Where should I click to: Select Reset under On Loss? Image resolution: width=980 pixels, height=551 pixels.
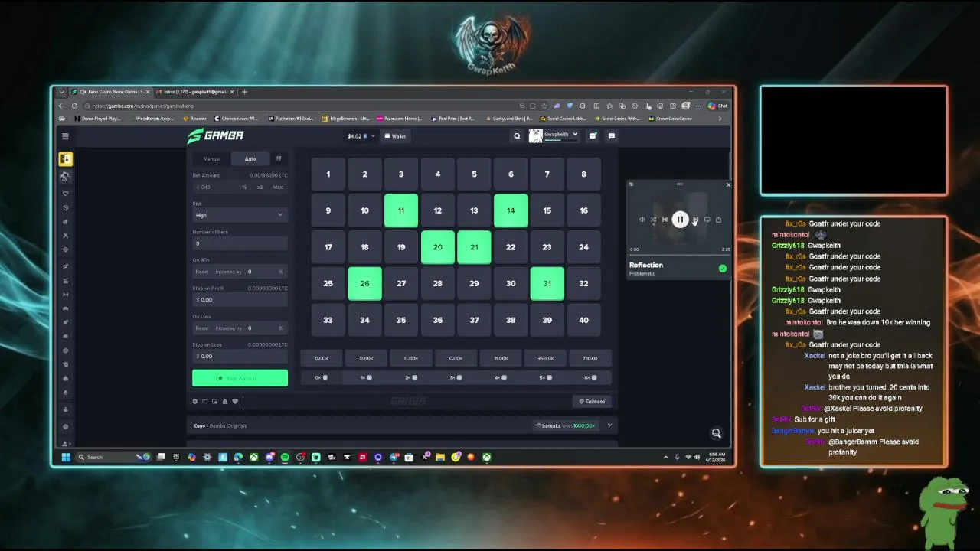pyautogui.click(x=202, y=328)
